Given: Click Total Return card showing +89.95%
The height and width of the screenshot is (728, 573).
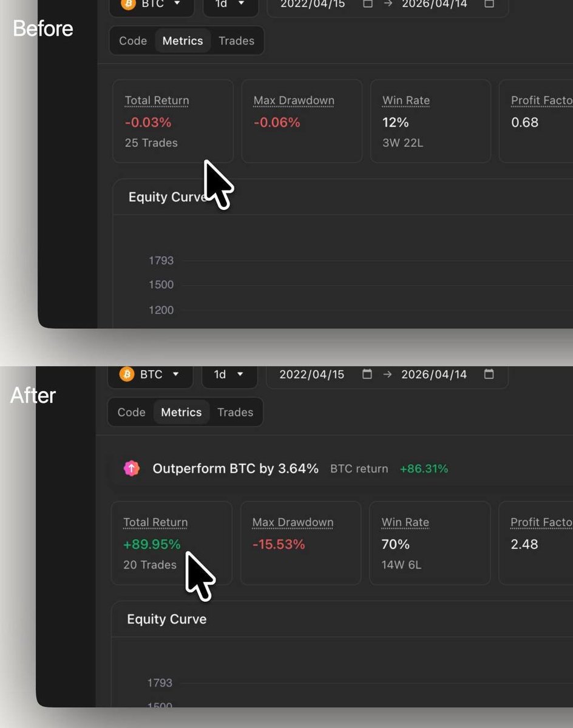Looking at the screenshot, I should click(171, 543).
